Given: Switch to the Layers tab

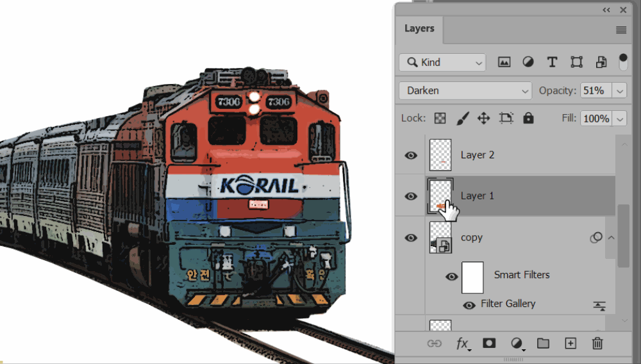Looking at the screenshot, I should pos(419,29).
